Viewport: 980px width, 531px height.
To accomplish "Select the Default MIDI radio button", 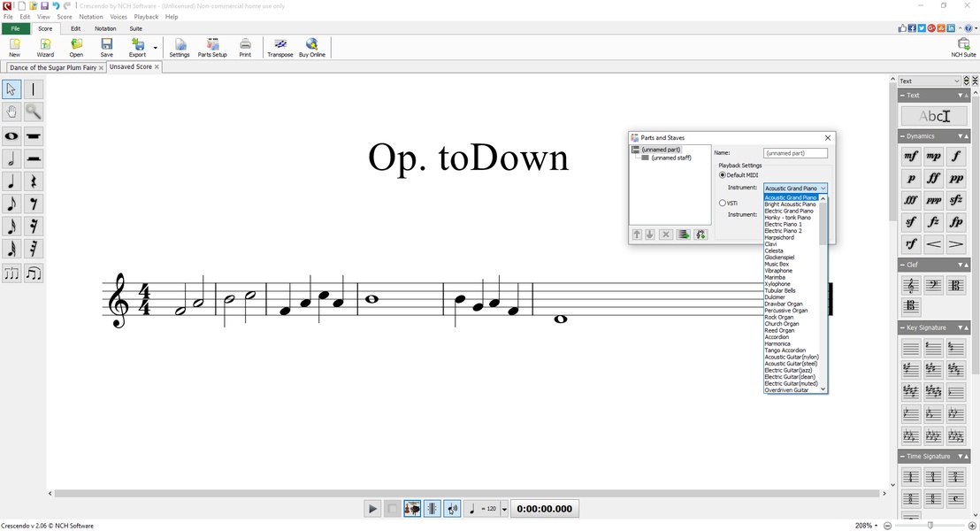I will point(723,175).
